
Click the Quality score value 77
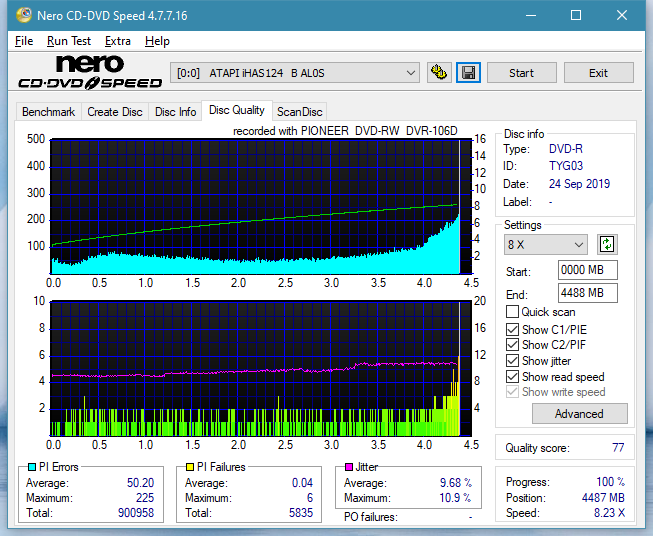[x=618, y=448]
